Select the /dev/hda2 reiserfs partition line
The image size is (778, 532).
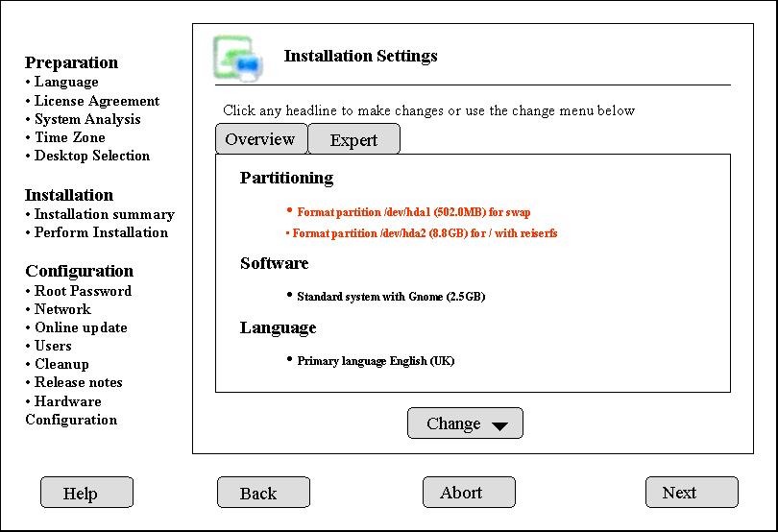(422, 232)
